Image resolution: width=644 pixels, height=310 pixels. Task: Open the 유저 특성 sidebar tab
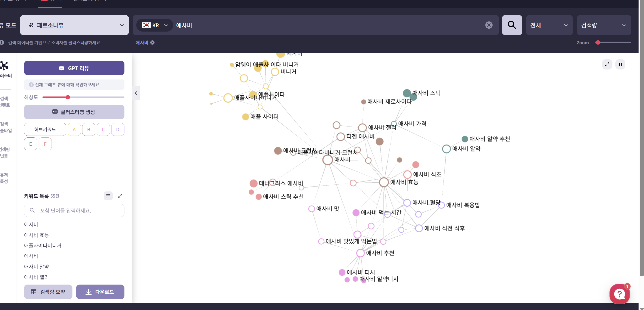coord(4,178)
